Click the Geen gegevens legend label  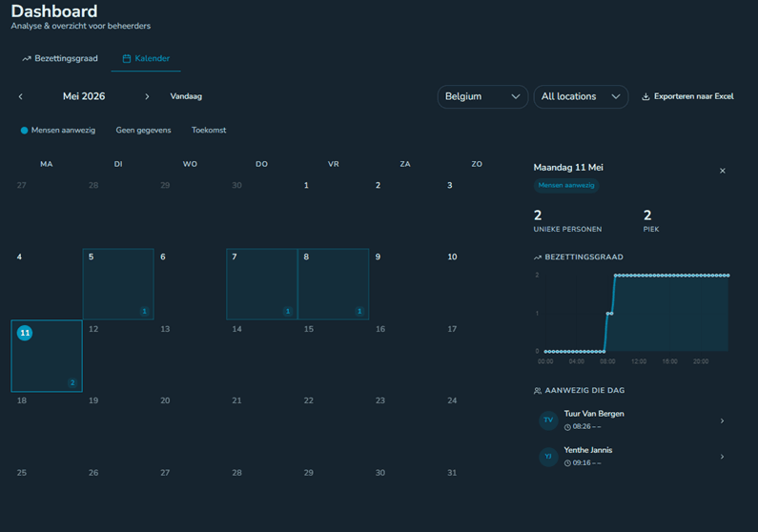(144, 130)
